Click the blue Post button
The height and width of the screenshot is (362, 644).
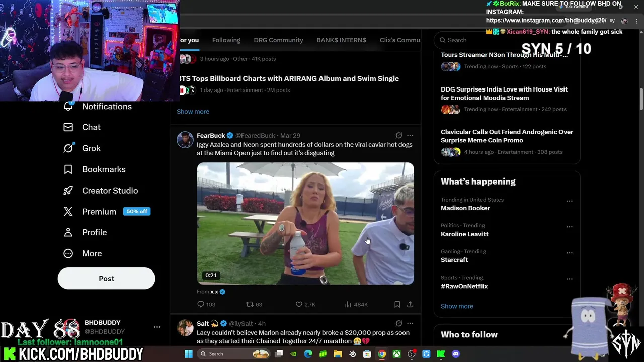click(x=106, y=279)
